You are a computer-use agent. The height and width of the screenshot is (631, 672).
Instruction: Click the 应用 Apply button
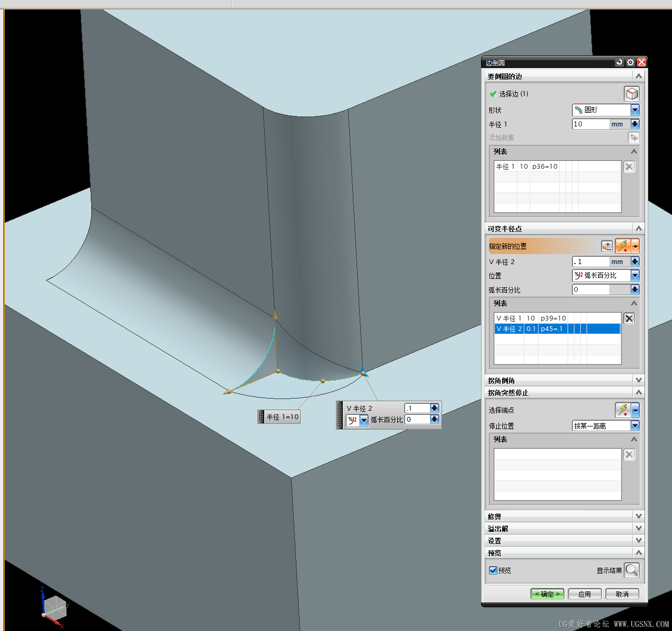(584, 594)
